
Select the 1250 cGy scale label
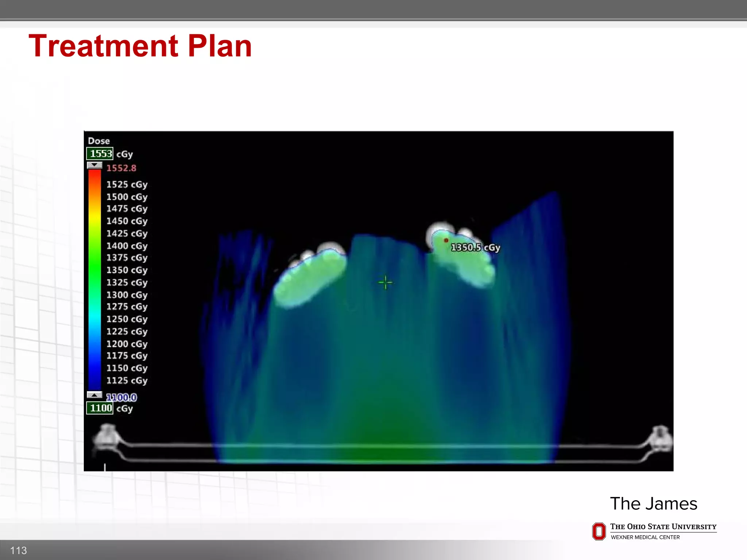(127, 319)
